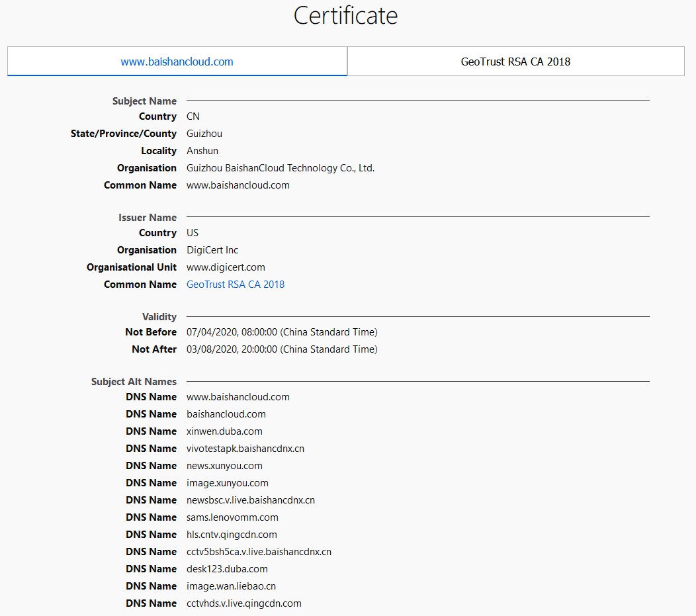Follow the GeoTrust RSA CA 2018 issuer link
This screenshot has width=696, height=616.
[x=236, y=285]
